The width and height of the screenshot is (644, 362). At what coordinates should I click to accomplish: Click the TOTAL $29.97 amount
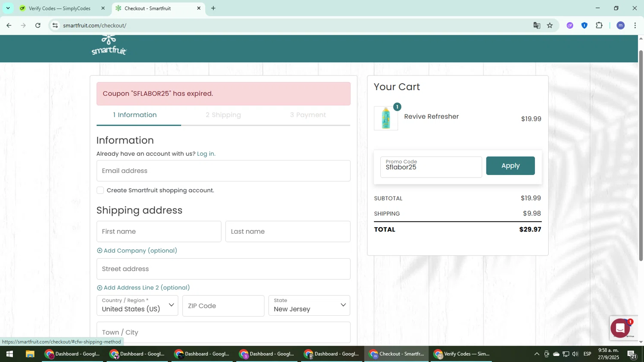(530, 229)
